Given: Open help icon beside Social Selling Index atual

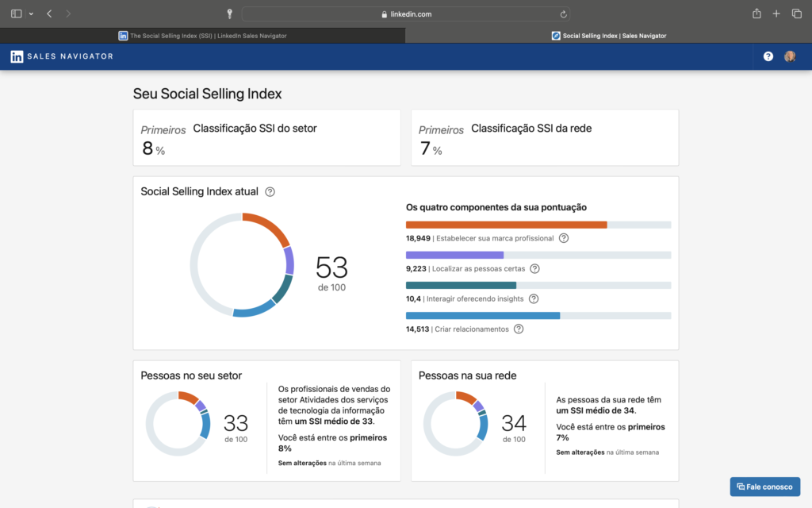Looking at the screenshot, I should tap(270, 192).
